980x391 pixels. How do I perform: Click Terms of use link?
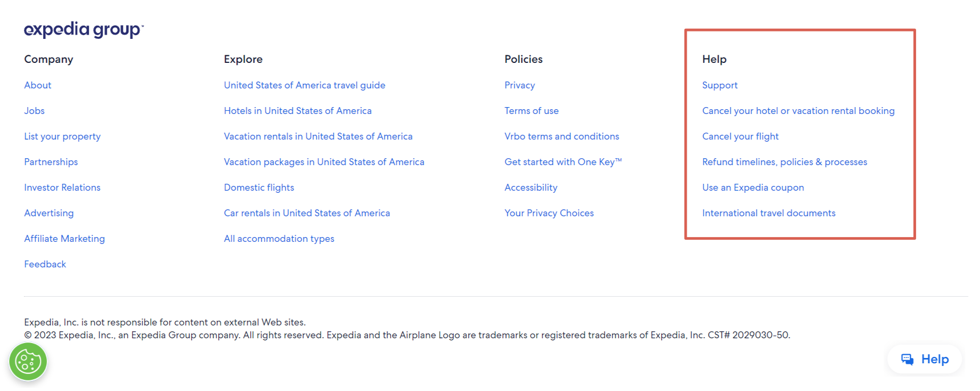(x=531, y=111)
